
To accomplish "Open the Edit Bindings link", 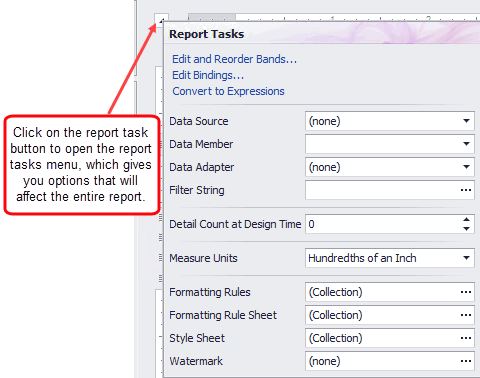I will pyautogui.click(x=208, y=75).
